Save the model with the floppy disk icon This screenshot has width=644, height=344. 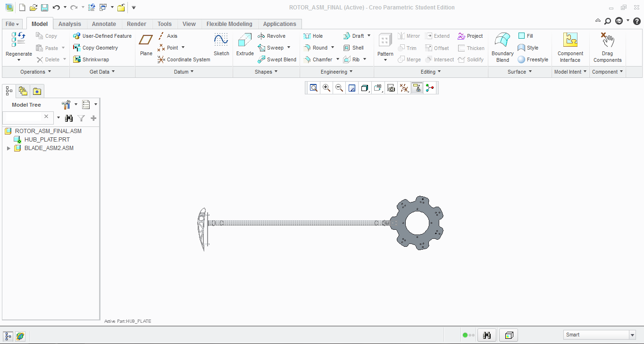coord(44,8)
